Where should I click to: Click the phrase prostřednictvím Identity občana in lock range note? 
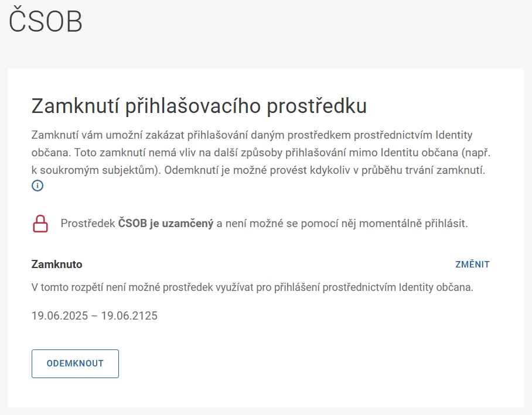398,287
